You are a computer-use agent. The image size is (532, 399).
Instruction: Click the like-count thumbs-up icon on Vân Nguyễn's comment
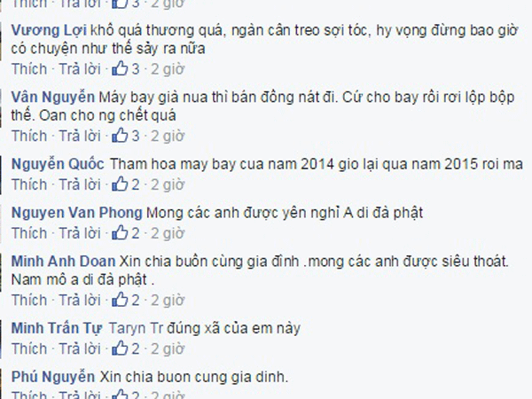[120, 136]
